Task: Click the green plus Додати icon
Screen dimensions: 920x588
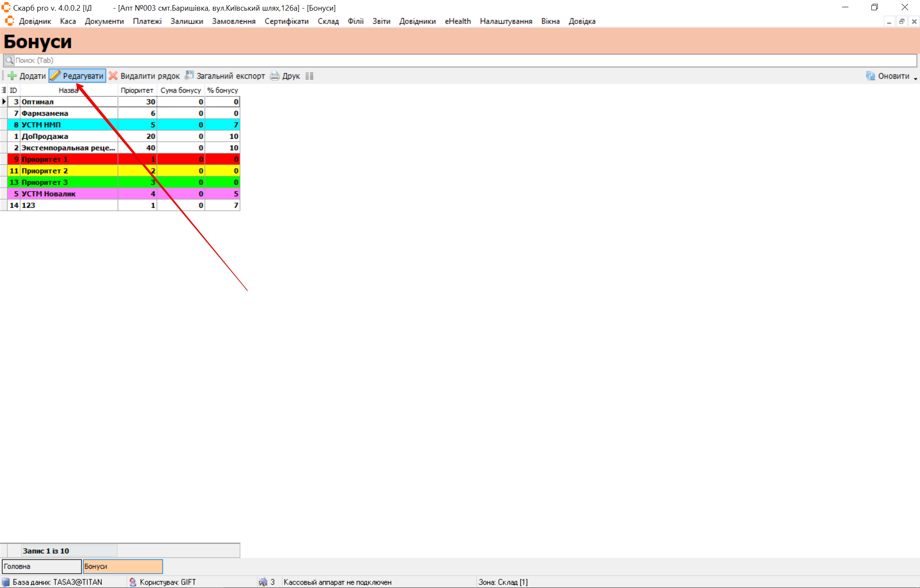Action: pos(12,76)
